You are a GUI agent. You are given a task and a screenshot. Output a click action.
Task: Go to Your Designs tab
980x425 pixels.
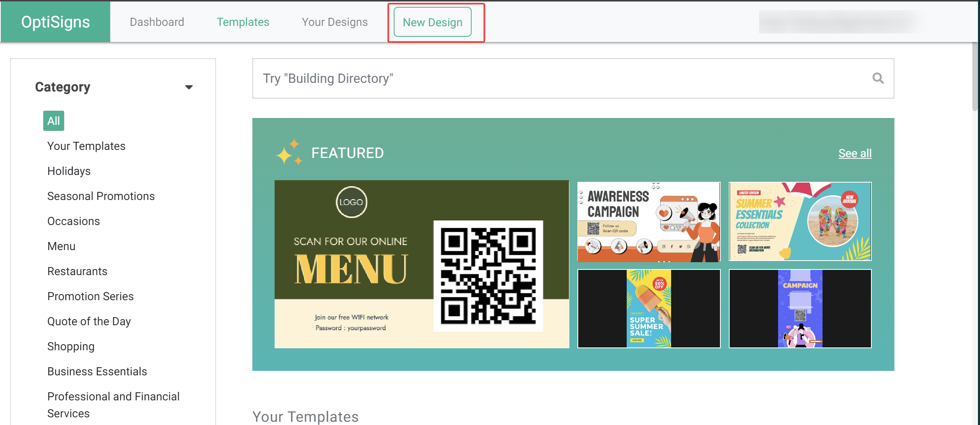(x=335, y=22)
